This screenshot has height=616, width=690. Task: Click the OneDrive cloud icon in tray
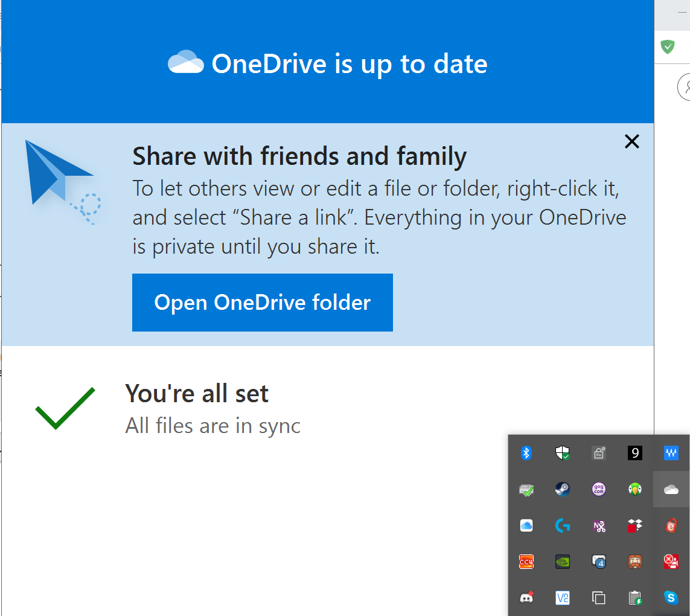(671, 489)
